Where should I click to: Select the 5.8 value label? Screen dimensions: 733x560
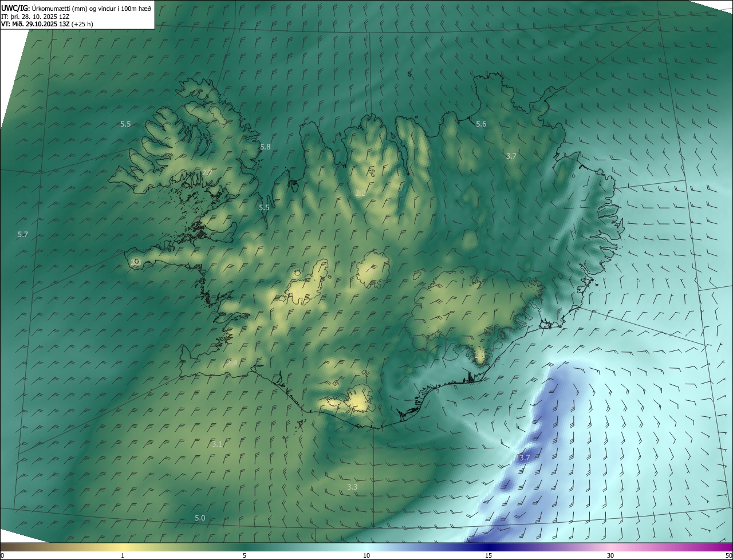coord(265,147)
